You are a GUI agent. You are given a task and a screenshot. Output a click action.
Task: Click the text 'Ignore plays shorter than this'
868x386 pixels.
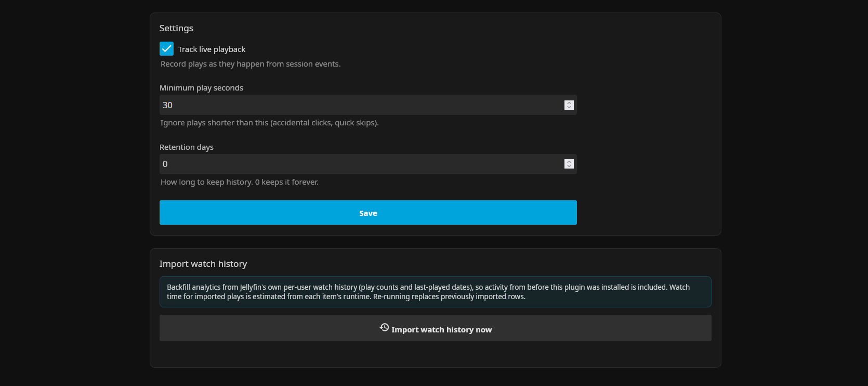[214, 123]
